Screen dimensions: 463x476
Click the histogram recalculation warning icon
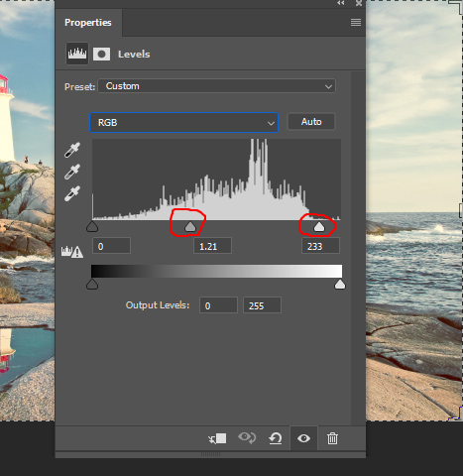click(72, 252)
